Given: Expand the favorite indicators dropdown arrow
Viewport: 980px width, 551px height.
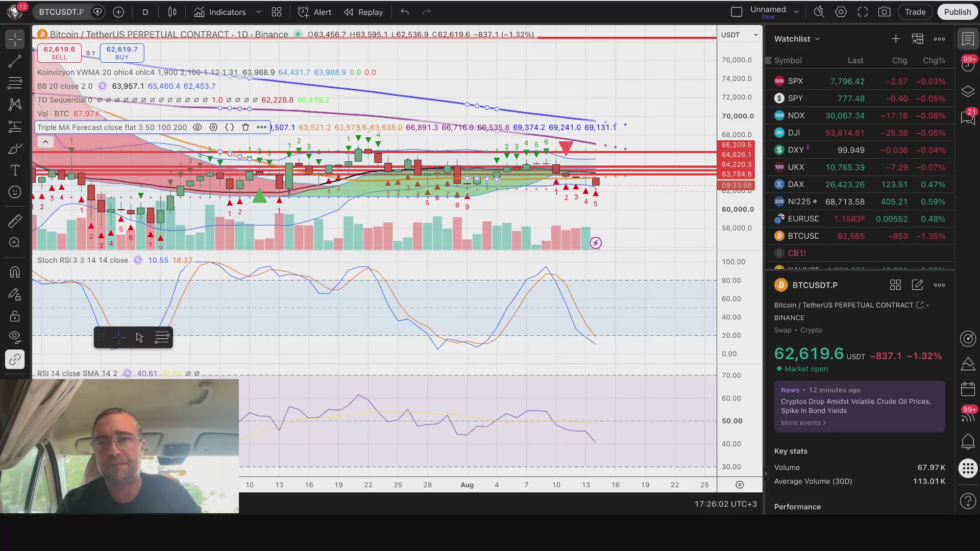Looking at the screenshot, I should point(259,12).
